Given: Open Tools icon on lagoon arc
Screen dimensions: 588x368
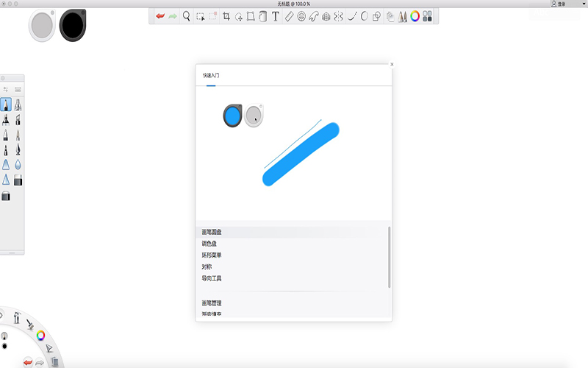Looking at the screenshot, I should pyautogui.click(x=16, y=318).
